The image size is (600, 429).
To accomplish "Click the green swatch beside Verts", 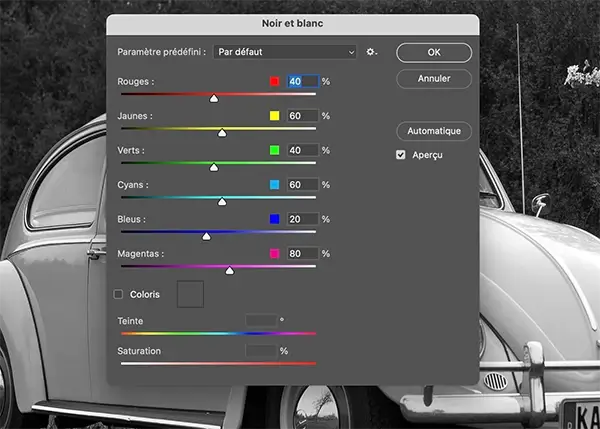I will click(x=275, y=150).
